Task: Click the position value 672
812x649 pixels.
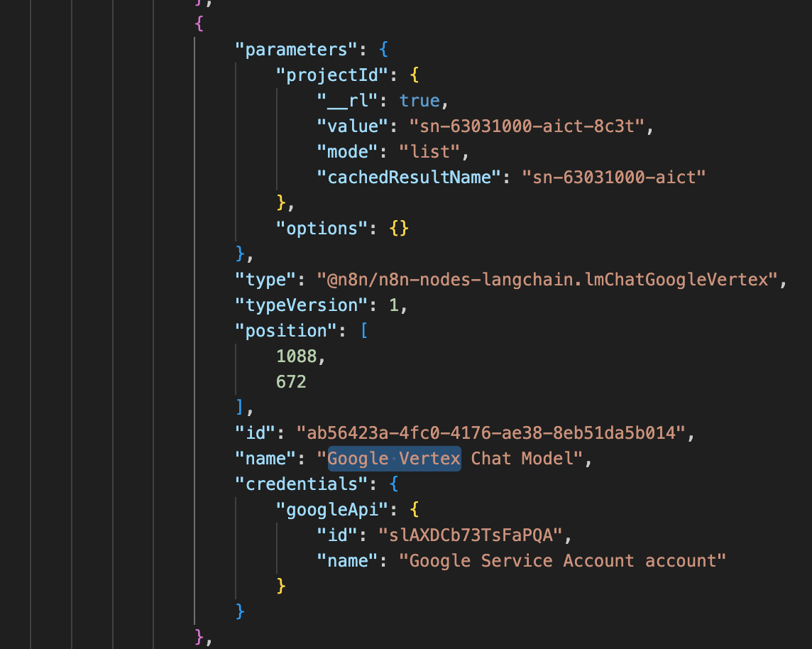Action: (291, 382)
